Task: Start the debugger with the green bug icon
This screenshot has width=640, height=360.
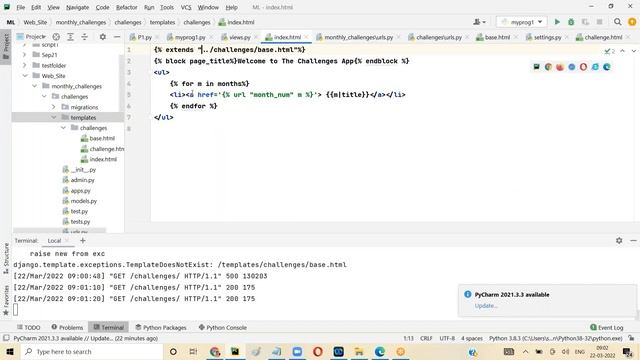Action: click(571, 22)
